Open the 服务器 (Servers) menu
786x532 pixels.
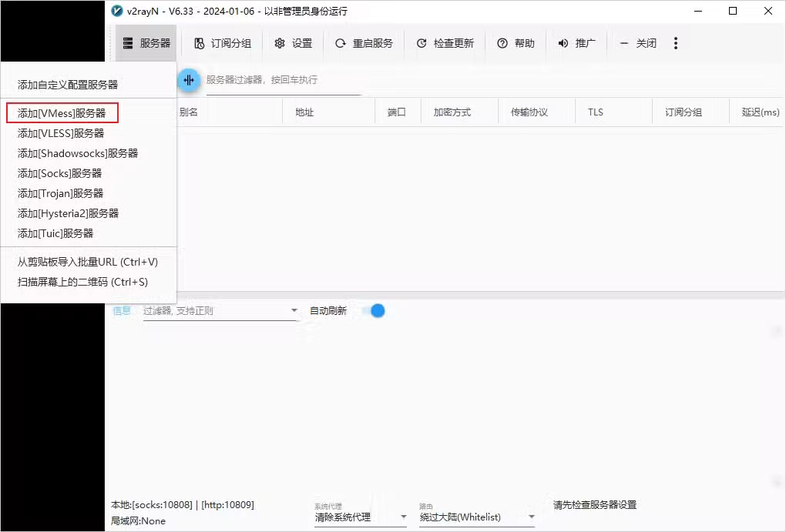[x=146, y=42]
